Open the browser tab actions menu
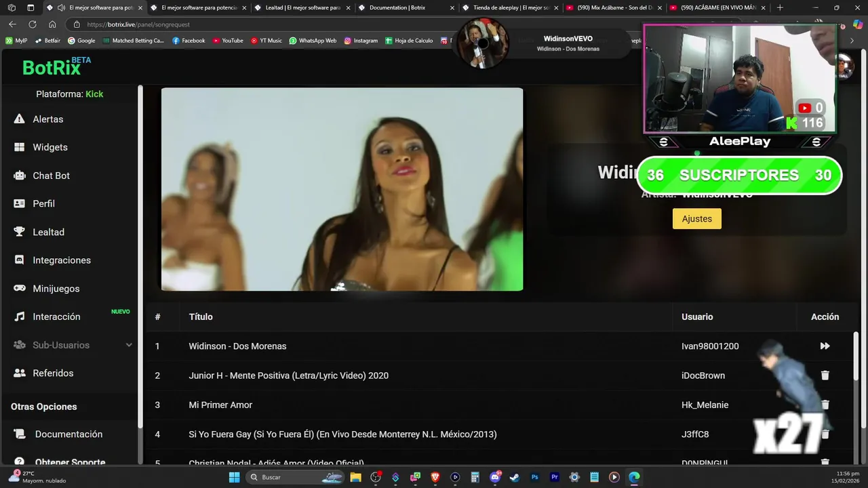The width and height of the screenshot is (868, 488). click(30, 7)
